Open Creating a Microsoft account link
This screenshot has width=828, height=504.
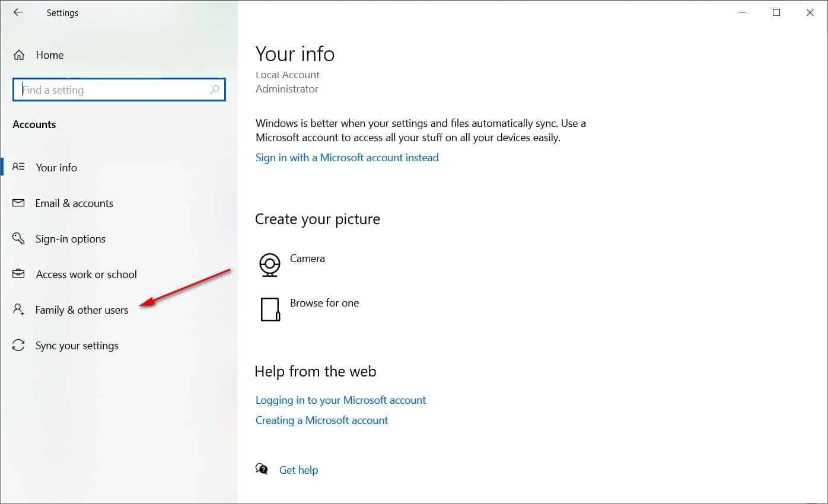(321, 420)
